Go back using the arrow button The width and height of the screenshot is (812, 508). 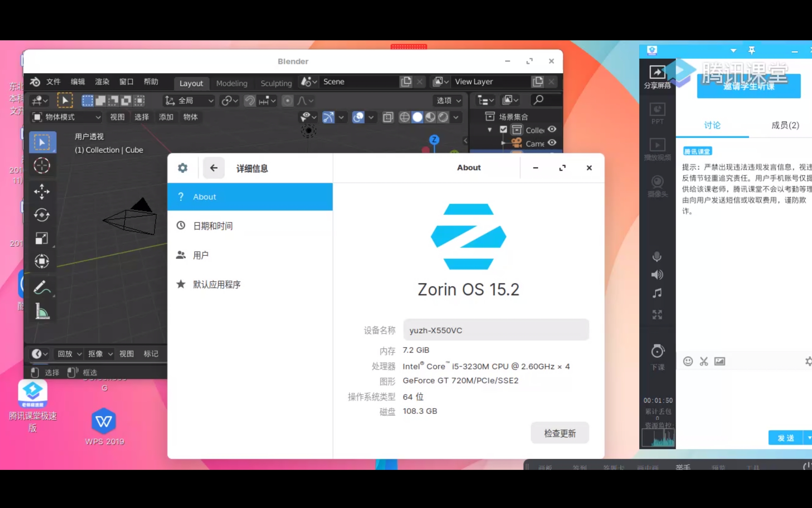(x=214, y=168)
